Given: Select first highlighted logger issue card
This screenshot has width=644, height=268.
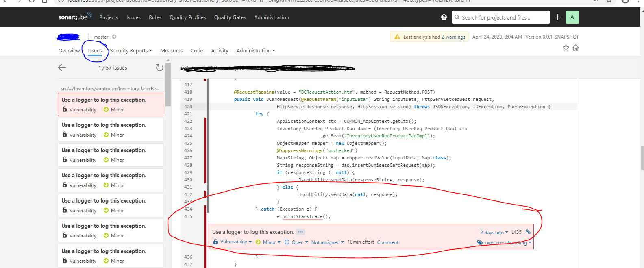Looking at the screenshot, I should click(x=111, y=105).
